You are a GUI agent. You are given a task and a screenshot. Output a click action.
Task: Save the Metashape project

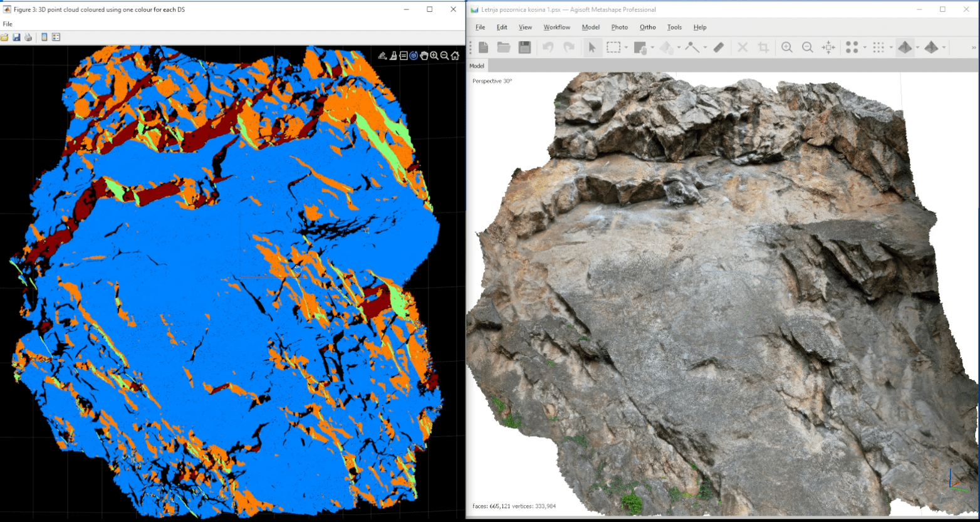click(x=524, y=48)
